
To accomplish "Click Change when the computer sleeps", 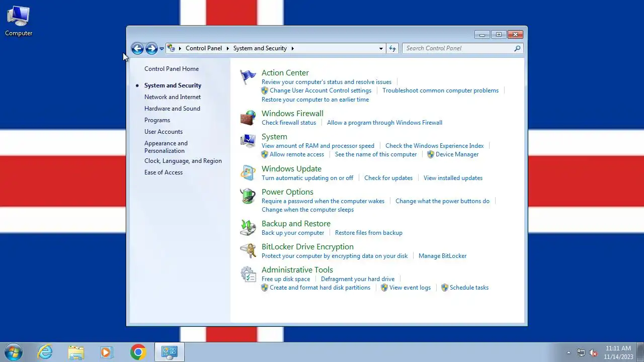I will click(307, 210).
